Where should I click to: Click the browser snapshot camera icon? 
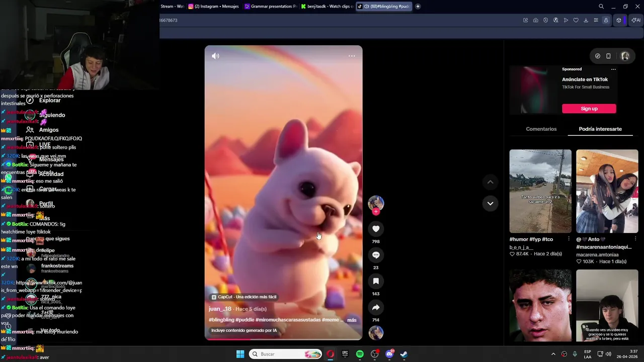535,20
